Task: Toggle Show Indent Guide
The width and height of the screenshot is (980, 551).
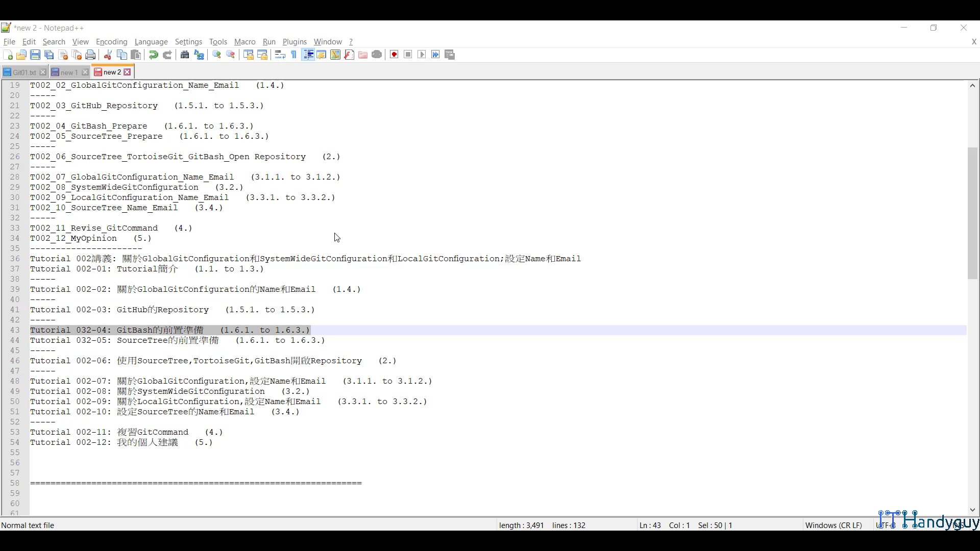Action: [x=308, y=55]
